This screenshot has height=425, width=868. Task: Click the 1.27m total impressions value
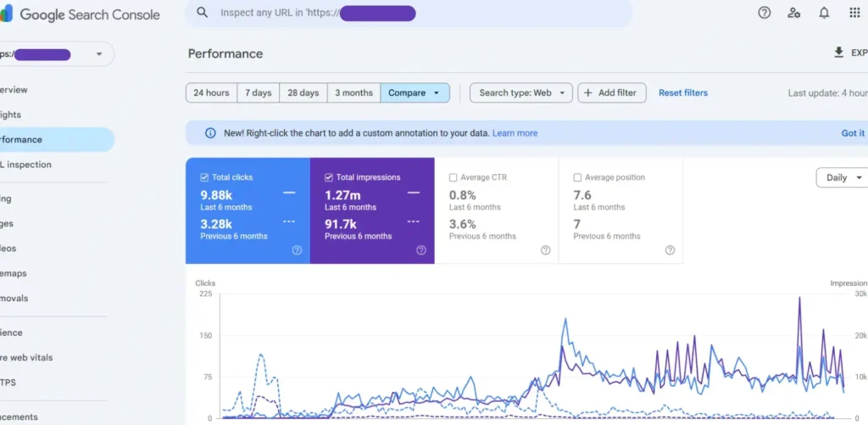tap(342, 195)
